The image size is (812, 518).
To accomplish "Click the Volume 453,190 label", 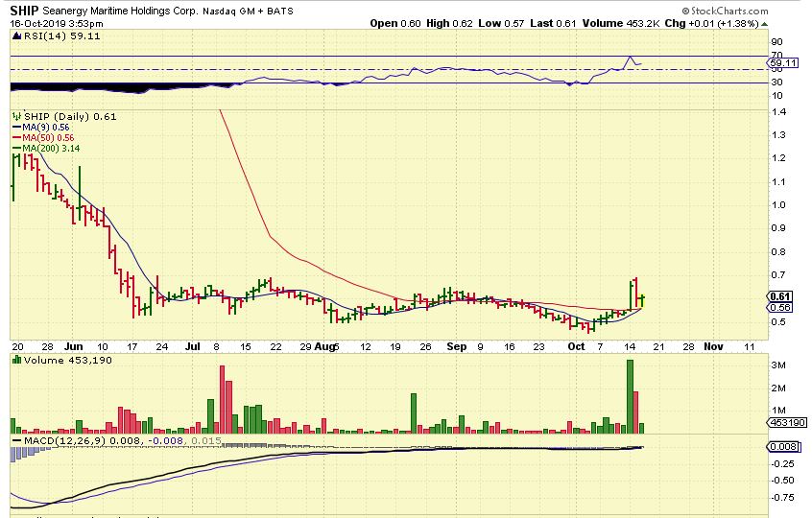I will point(68,360).
